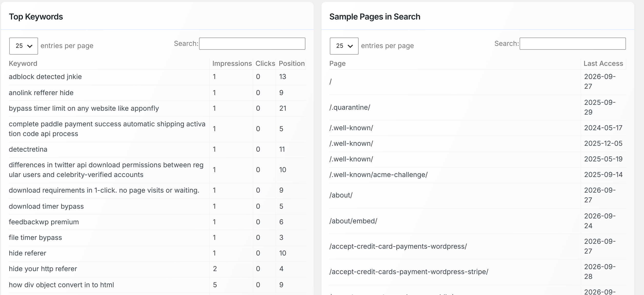644x295 pixels.
Task: Click the '/.quarantine/' page entry
Action: click(x=350, y=108)
